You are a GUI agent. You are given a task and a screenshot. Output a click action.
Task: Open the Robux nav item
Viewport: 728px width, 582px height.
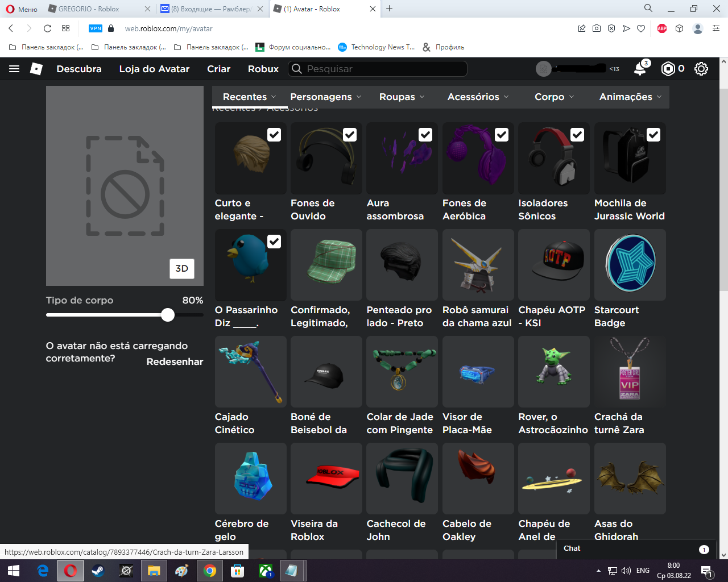pyautogui.click(x=263, y=69)
